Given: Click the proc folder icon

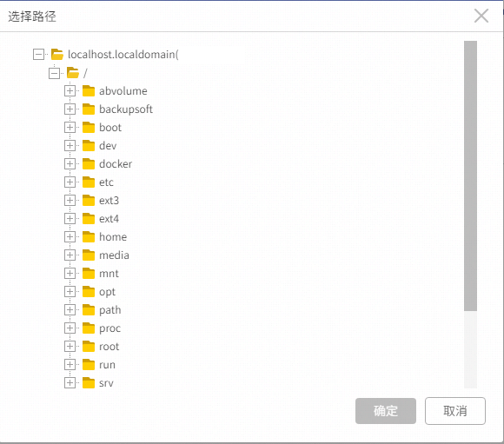Looking at the screenshot, I should (89, 328).
